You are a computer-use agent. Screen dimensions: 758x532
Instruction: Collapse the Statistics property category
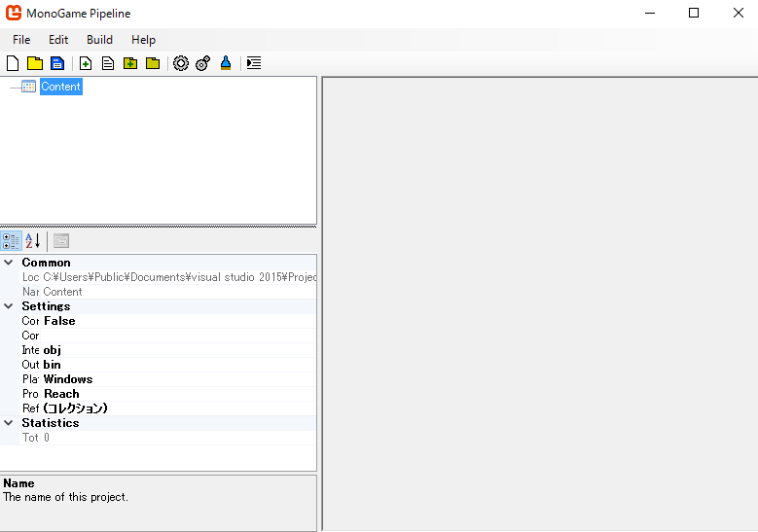tap(8, 423)
